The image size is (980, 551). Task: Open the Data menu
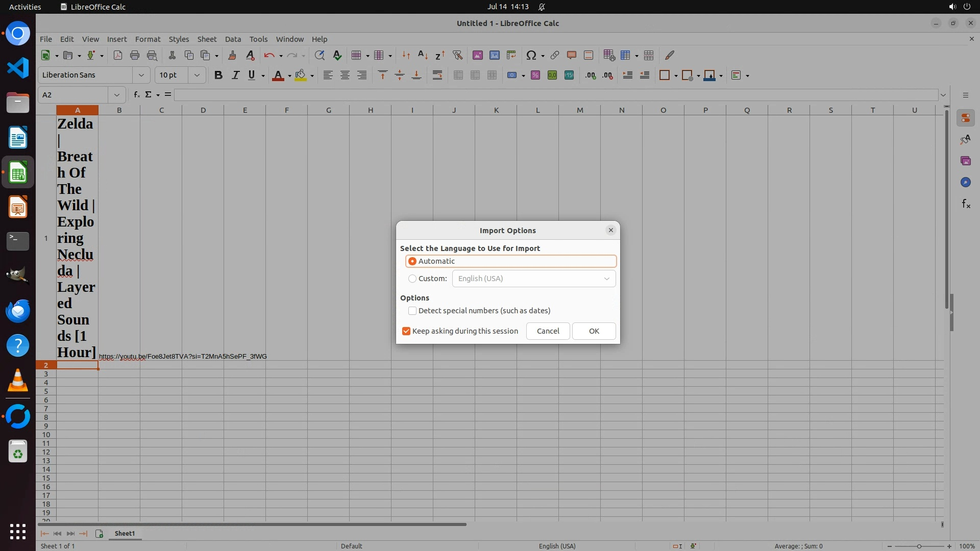pos(233,39)
